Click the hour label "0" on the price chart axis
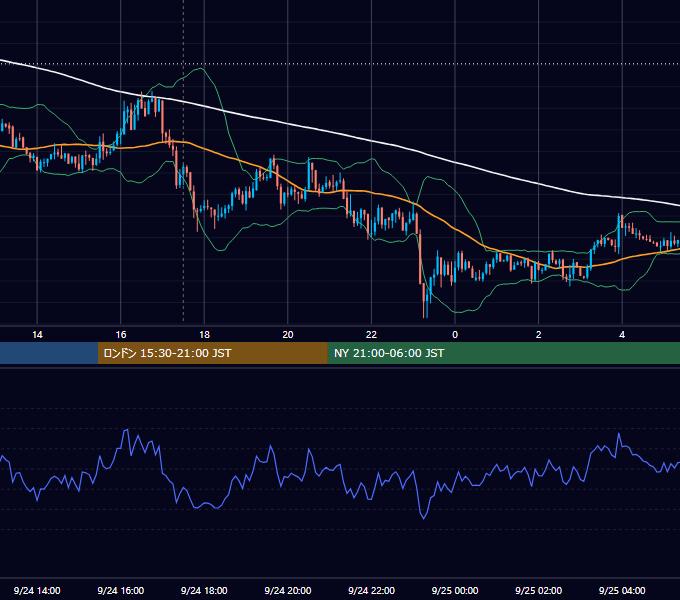Screen dimensions: 680x600 pyautogui.click(x=455, y=335)
